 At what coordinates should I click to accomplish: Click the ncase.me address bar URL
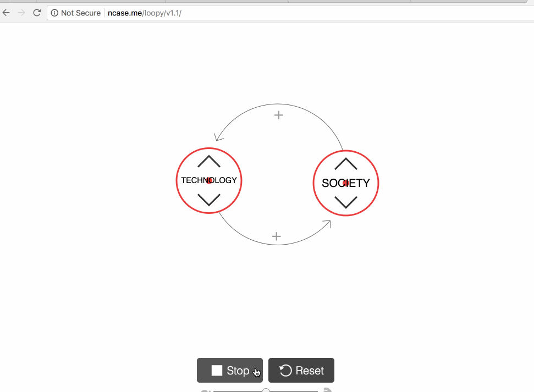coord(145,13)
